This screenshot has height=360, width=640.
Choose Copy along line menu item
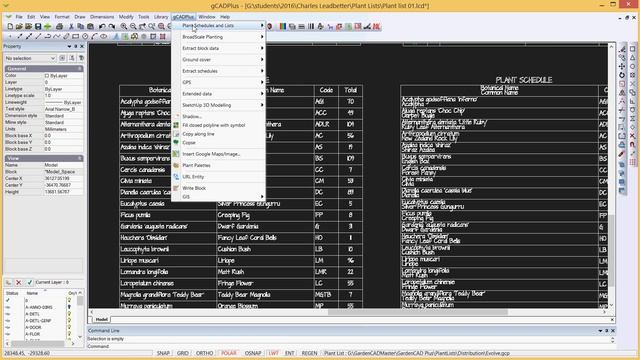(218, 134)
